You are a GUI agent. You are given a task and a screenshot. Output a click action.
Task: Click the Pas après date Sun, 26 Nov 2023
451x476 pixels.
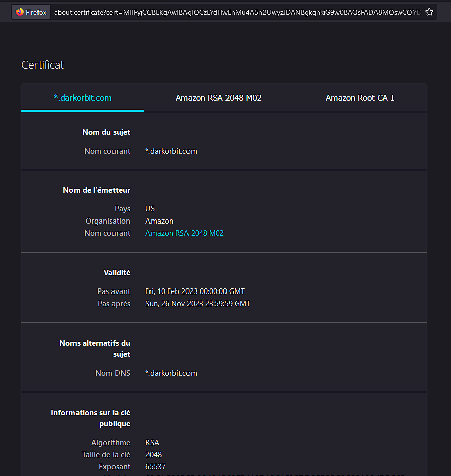pos(198,303)
